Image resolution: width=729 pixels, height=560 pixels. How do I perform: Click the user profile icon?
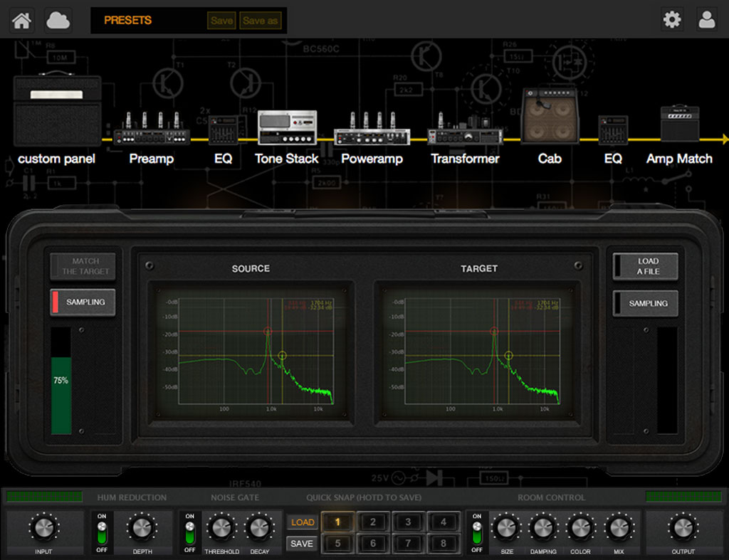tap(707, 20)
